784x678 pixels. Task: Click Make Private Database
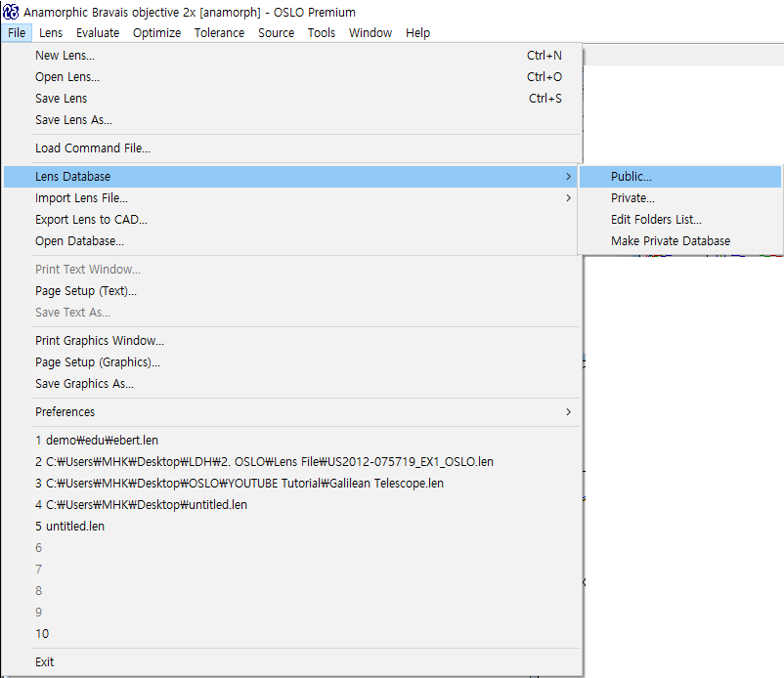coord(680,241)
